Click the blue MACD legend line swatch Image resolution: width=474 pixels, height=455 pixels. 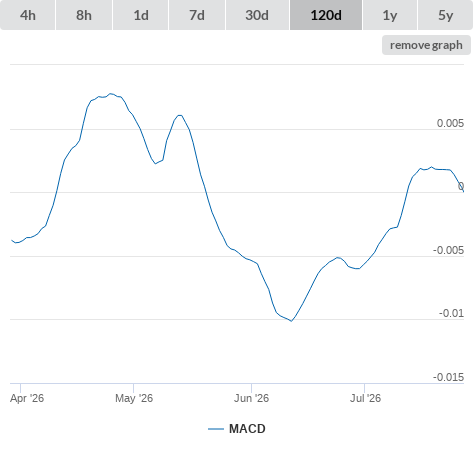(x=216, y=429)
